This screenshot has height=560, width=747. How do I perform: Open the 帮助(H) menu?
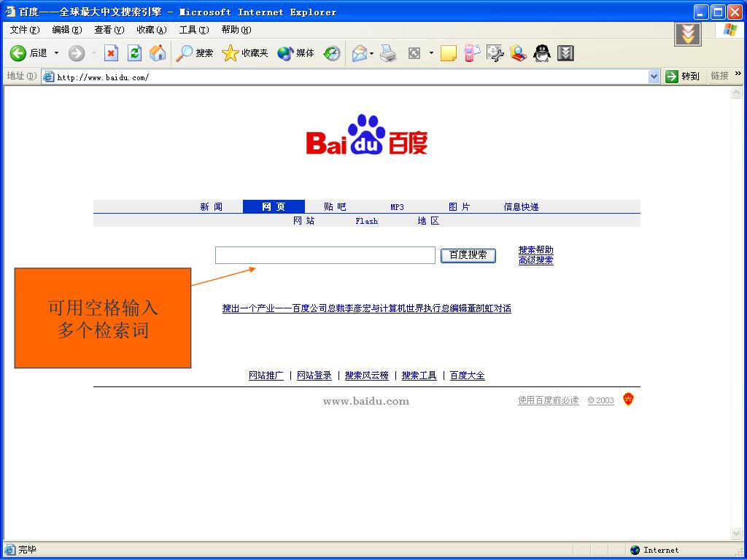point(236,29)
